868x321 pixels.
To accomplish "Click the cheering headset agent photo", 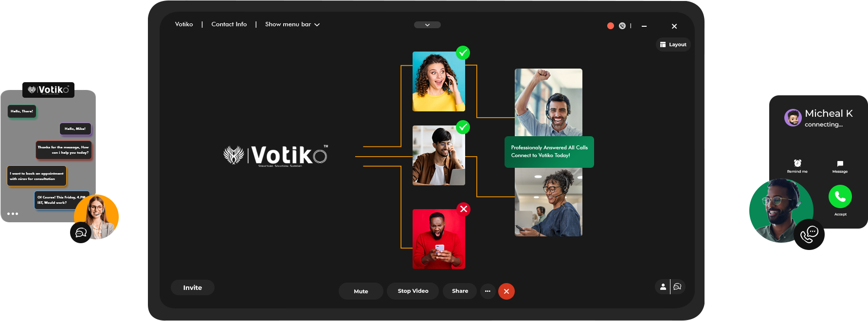I will [x=548, y=102].
